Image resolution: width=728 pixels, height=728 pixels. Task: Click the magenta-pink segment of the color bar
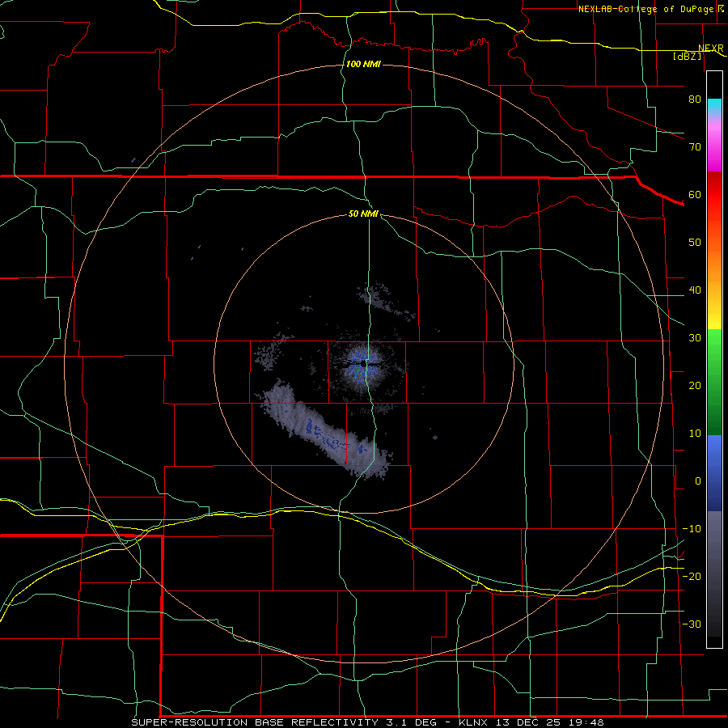tap(714, 145)
